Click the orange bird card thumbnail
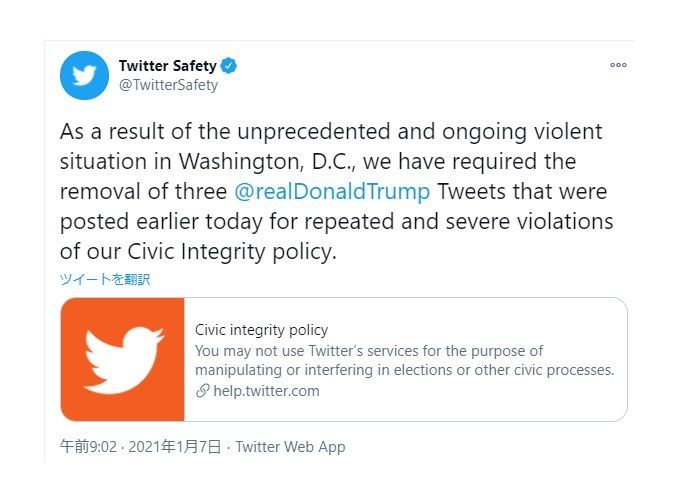This screenshot has height=481, width=695. (123, 359)
